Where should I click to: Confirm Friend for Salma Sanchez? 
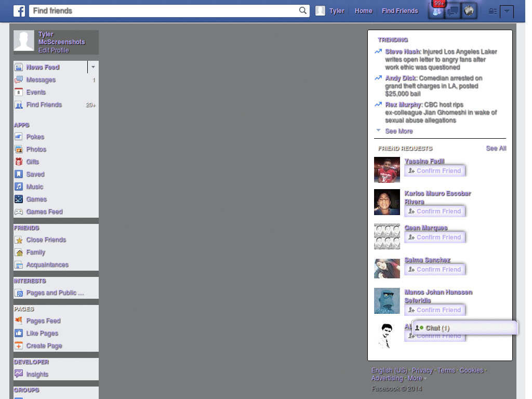pyautogui.click(x=435, y=270)
